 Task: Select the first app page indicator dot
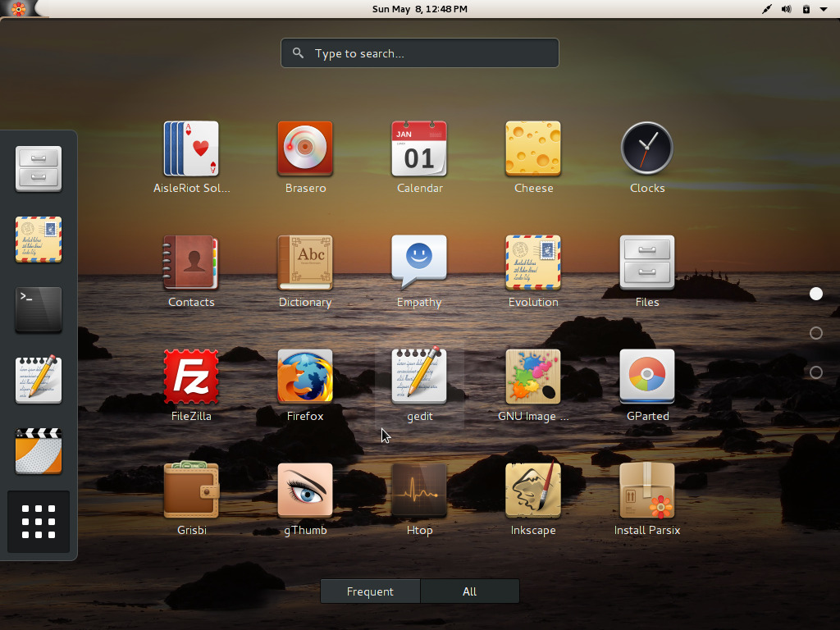coord(815,294)
